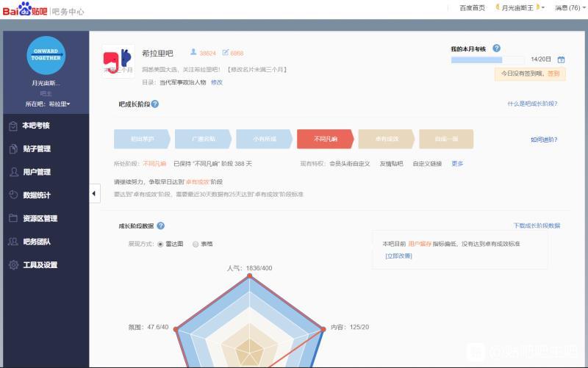Open 贴子管理 in the sidebar
The width and height of the screenshot is (588, 368).
tap(37, 149)
